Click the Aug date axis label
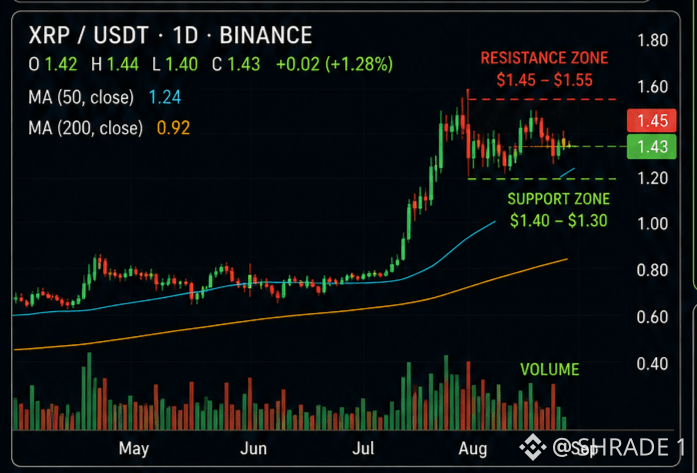The height and width of the screenshot is (473, 697). (x=473, y=449)
